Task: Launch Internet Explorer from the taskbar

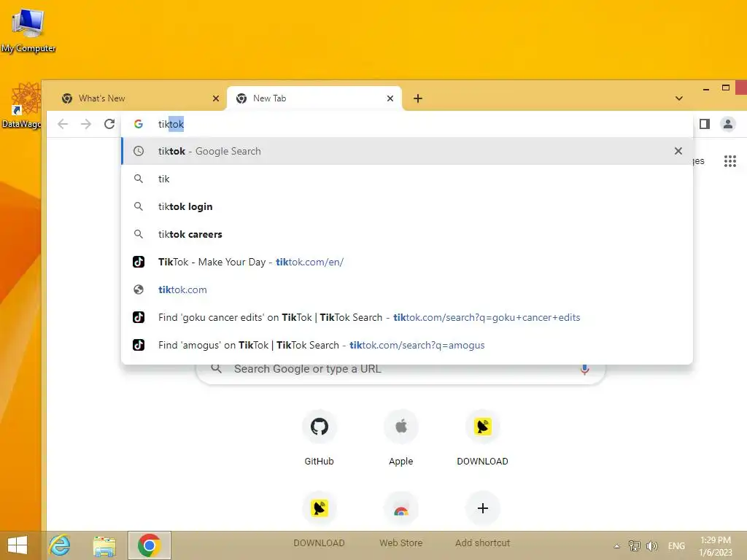Action: 60,545
